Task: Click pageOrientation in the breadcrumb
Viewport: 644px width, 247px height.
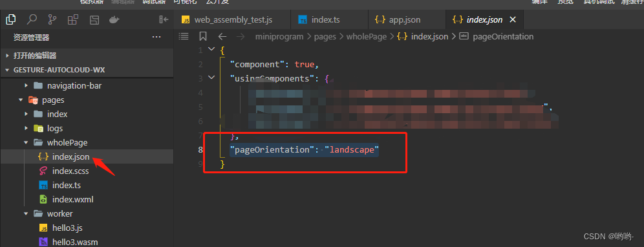Action: tap(503, 37)
